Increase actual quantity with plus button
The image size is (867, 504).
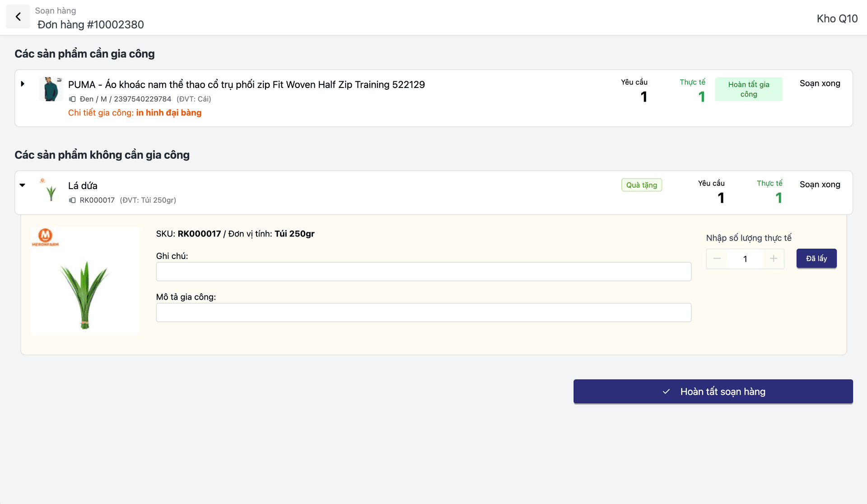[774, 259]
